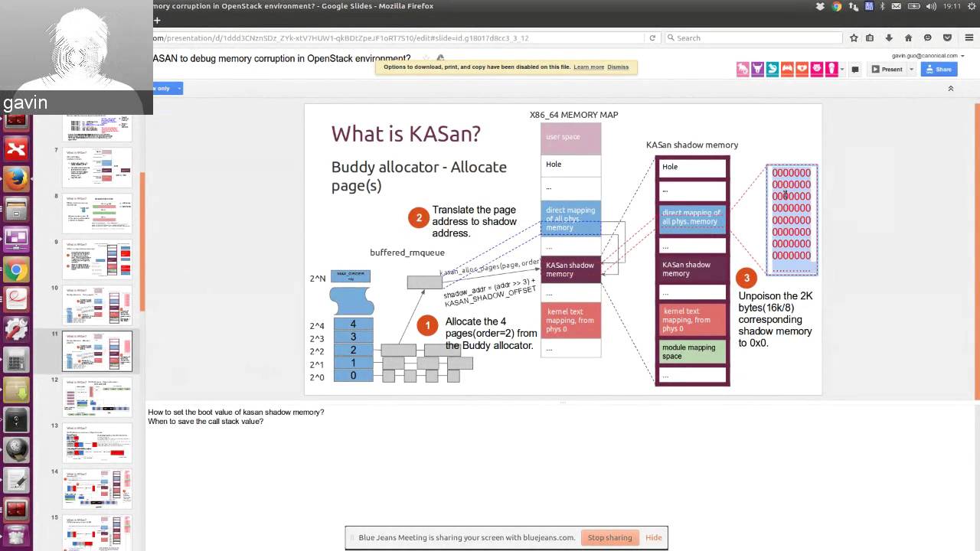
Task: Open the Firefox hamburger menu
Action: pyautogui.click(x=969, y=37)
